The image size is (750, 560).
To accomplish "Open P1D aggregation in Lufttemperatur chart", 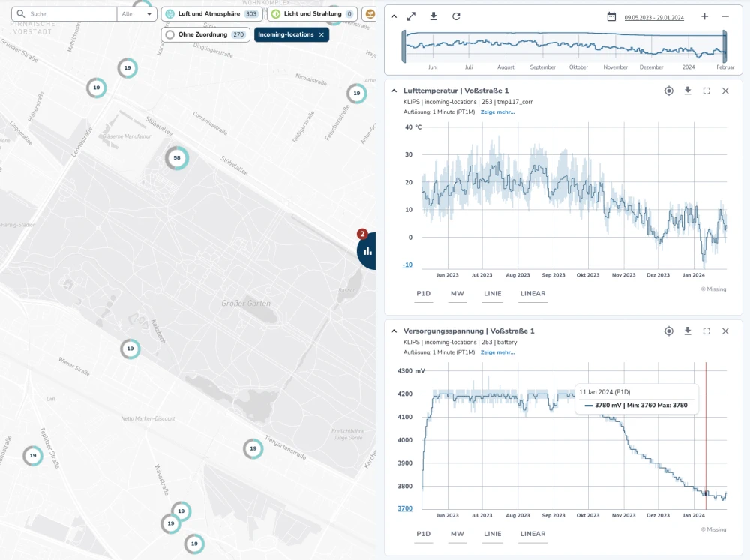I will coord(423,294).
